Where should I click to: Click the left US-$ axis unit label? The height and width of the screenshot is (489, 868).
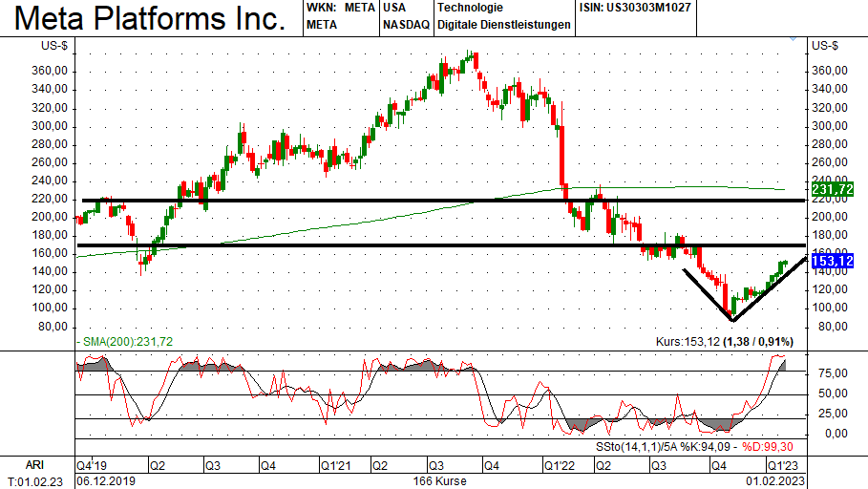point(54,46)
